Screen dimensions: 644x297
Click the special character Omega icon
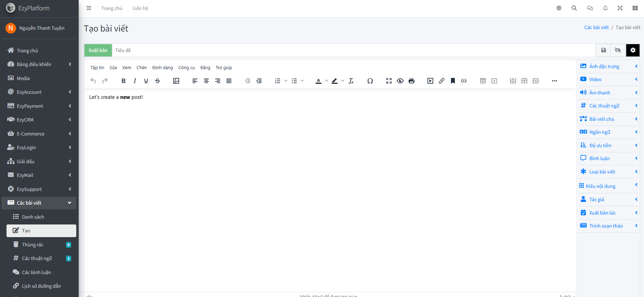tap(370, 81)
